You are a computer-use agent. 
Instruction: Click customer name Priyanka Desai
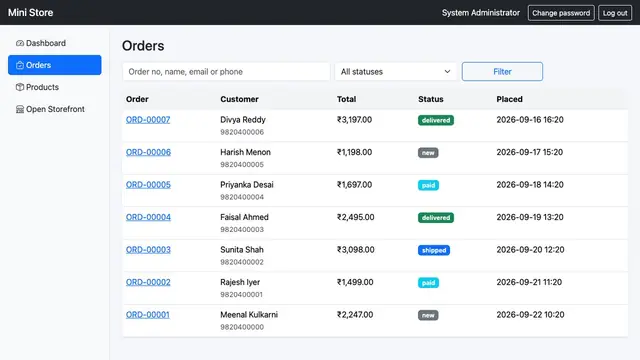(x=247, y=184)
